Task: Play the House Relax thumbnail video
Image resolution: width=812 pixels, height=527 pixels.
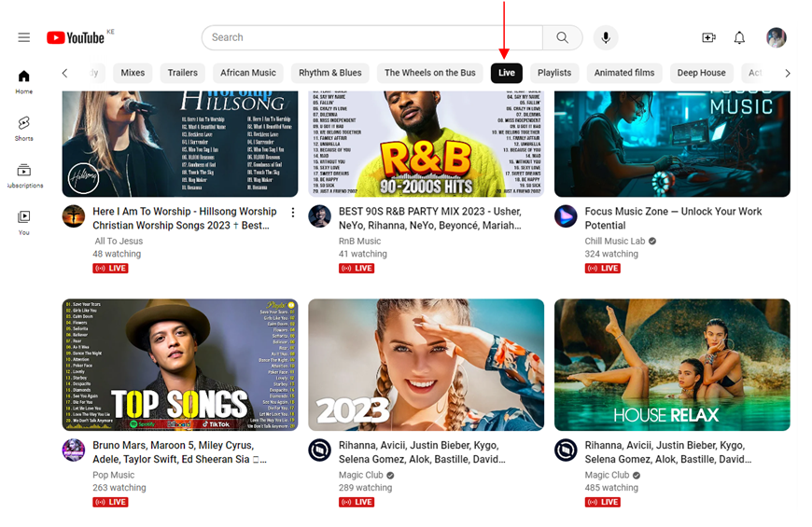Action: pyautogui.click(x=672, y=365)
